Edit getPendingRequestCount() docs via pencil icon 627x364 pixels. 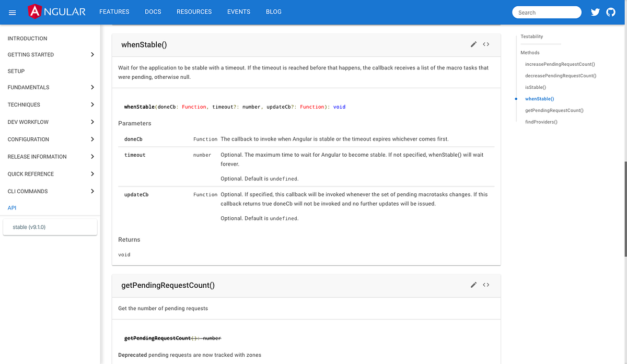pyautogui.click(x=473, y=285)
